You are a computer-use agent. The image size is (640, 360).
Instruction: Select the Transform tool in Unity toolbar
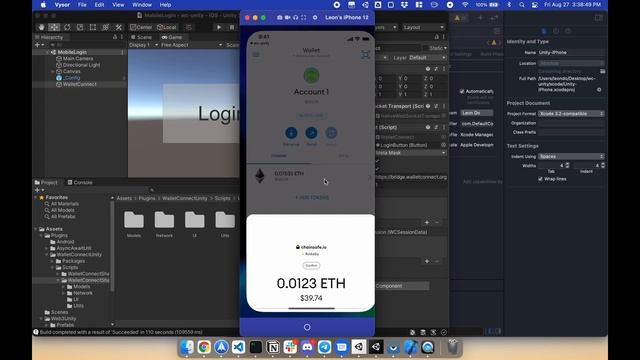pyautogui.click(x=106, y=27)
